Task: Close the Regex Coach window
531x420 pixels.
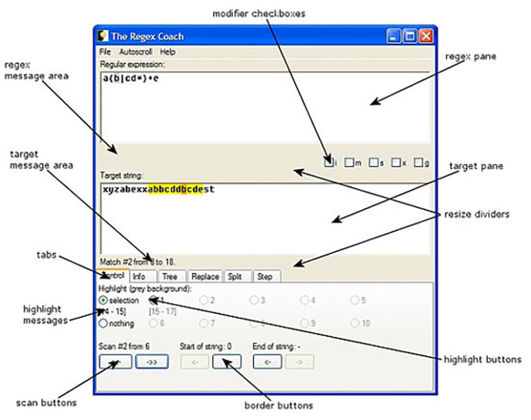Action: click(x=426, y=36)
